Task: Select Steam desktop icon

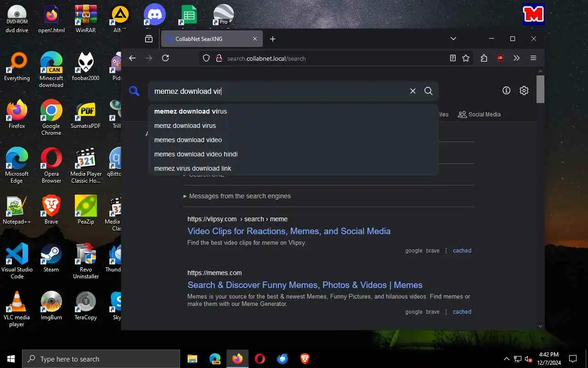Action: pyautogui.click(x=51, y=258)
